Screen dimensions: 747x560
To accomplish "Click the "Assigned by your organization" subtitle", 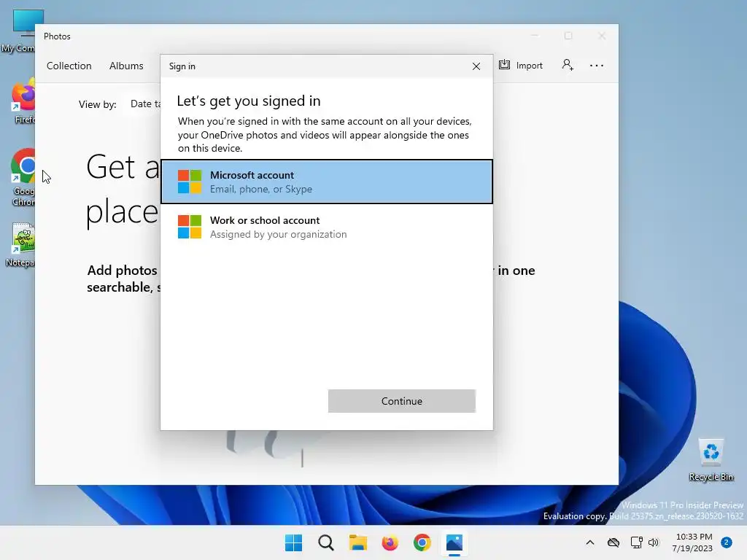I will coord(278,234).
